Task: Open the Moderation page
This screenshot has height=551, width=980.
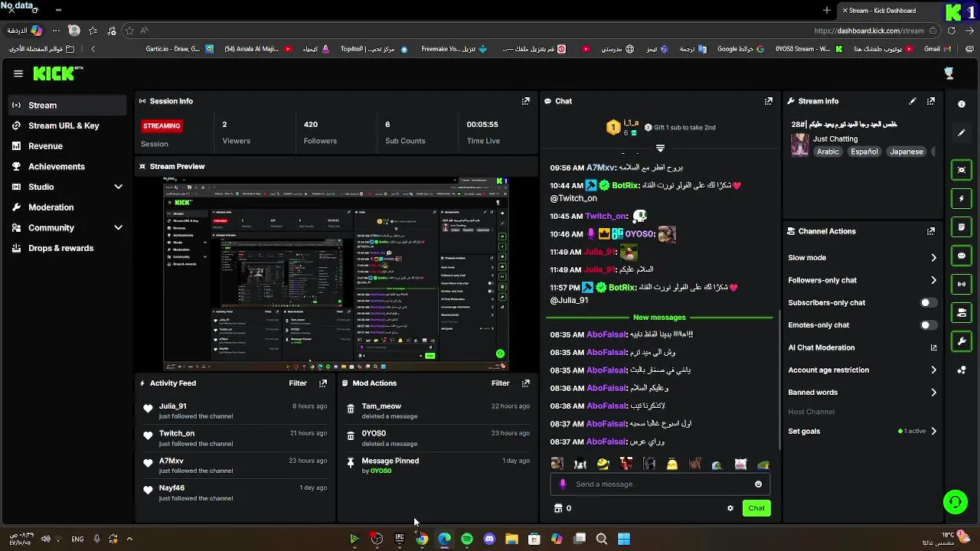Action: [67, 207]
